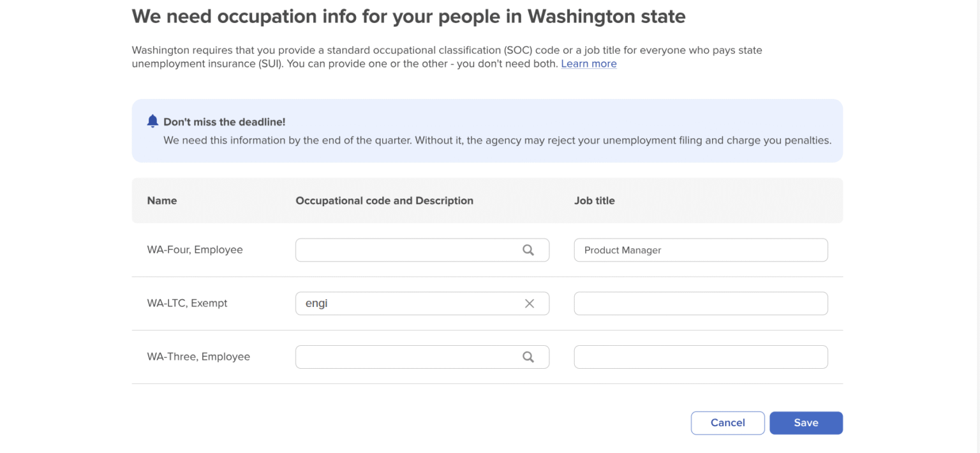Click the empty occupational code field for WA-Four
This screenshot has width=980, height=453.
tap(408, 249)
